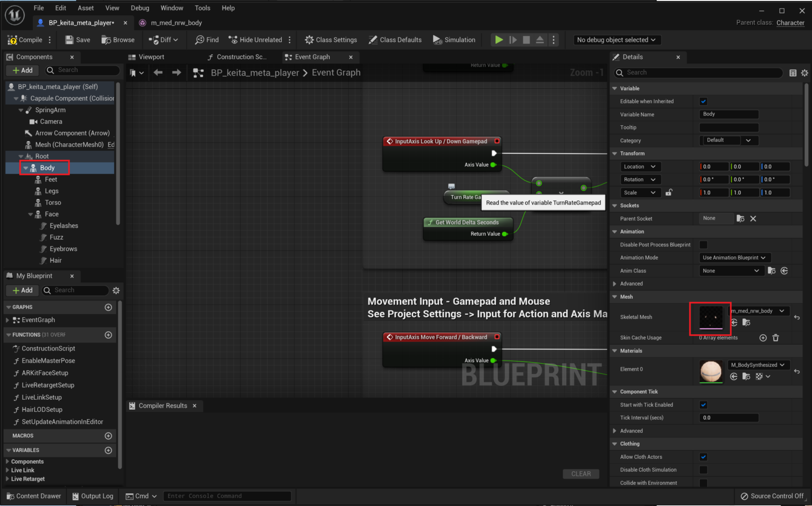Click the Save icon to save the blueprint
This screenshot has height=506, width=812.
point(69,40)
